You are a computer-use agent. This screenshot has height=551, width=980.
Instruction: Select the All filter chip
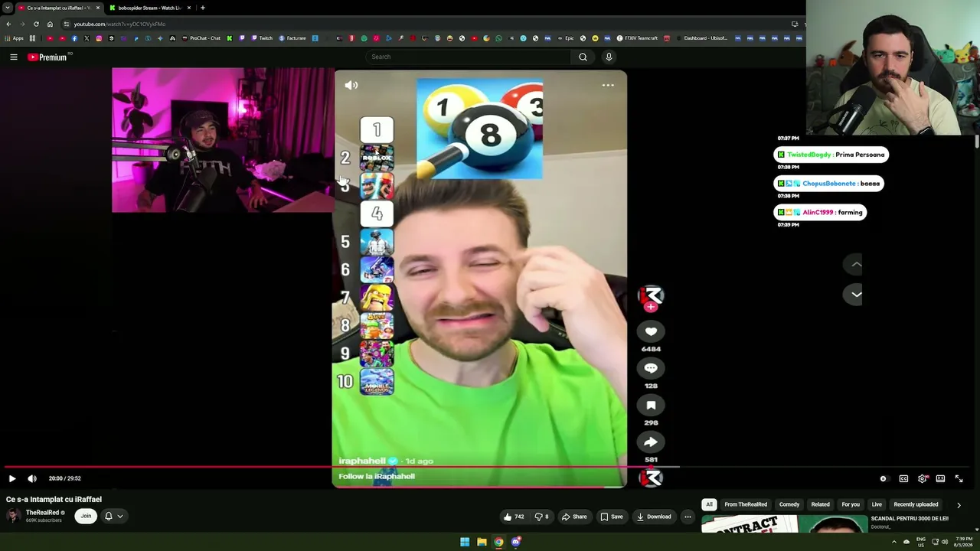pyautogui.click(x=709, y=504)
